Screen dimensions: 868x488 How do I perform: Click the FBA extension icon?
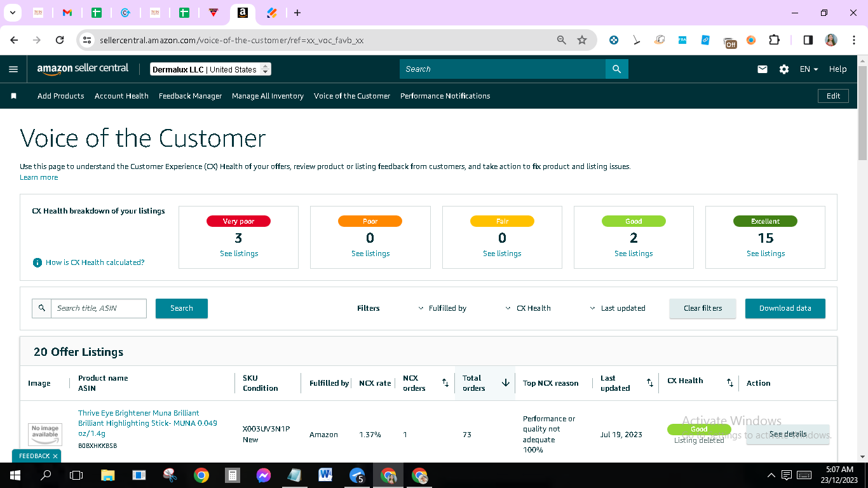[x=682, y=40]
